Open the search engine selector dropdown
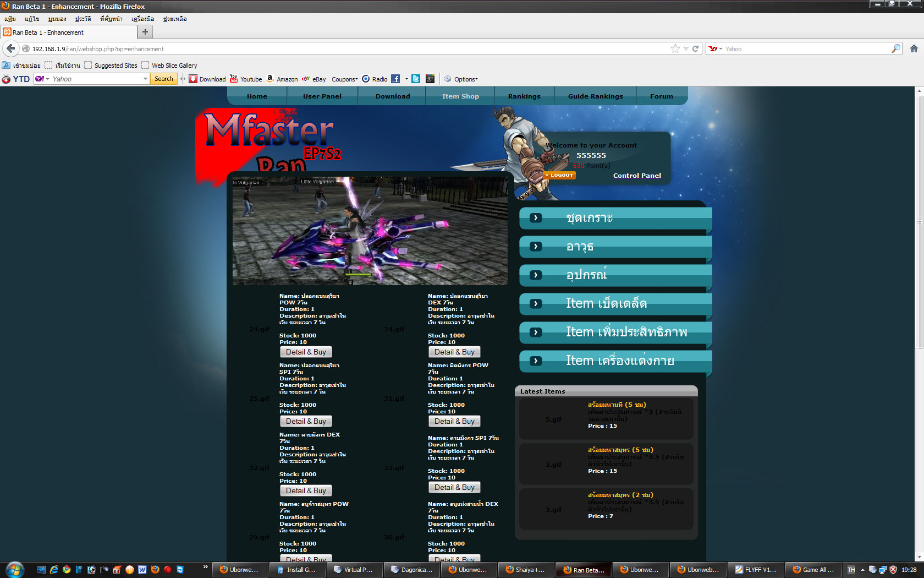Image resolution: width=924 pixels, height=578 pixels. 715,48
